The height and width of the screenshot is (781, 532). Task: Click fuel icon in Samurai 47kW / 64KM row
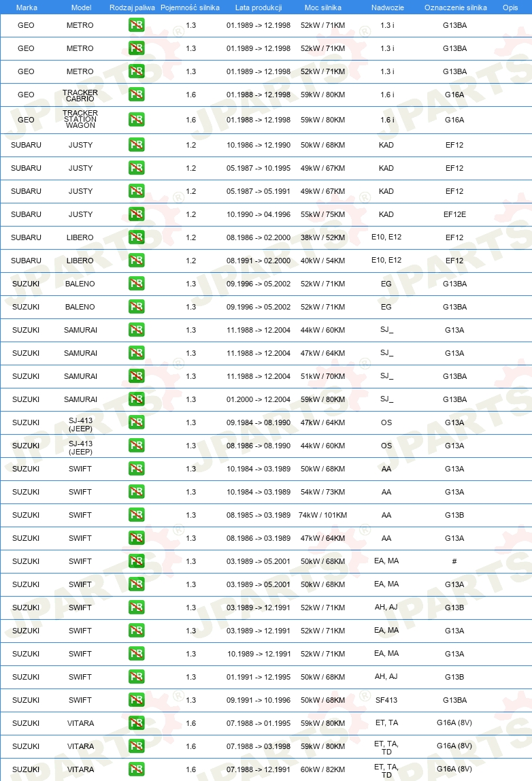tap(137, 353)
